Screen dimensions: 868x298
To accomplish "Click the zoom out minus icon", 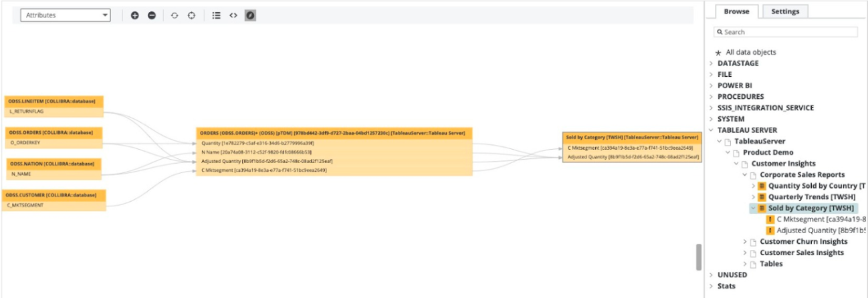I will [x=152, y=15].
